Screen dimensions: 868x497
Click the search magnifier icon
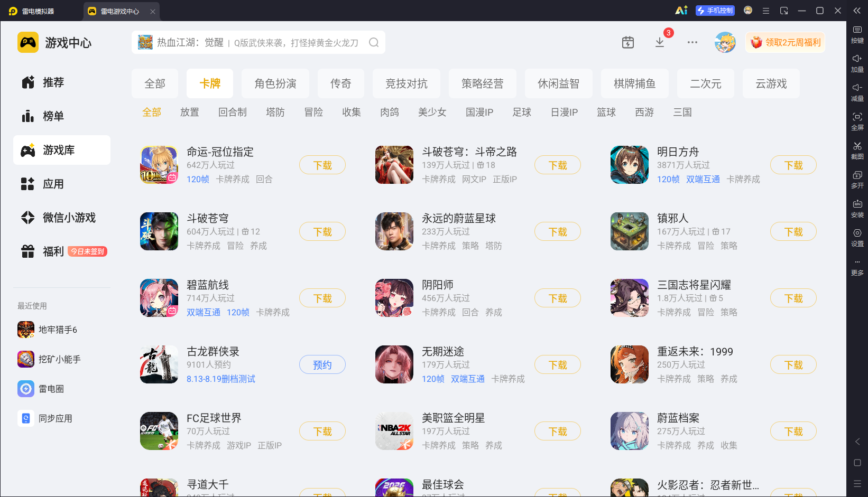(x=374, y=42)
